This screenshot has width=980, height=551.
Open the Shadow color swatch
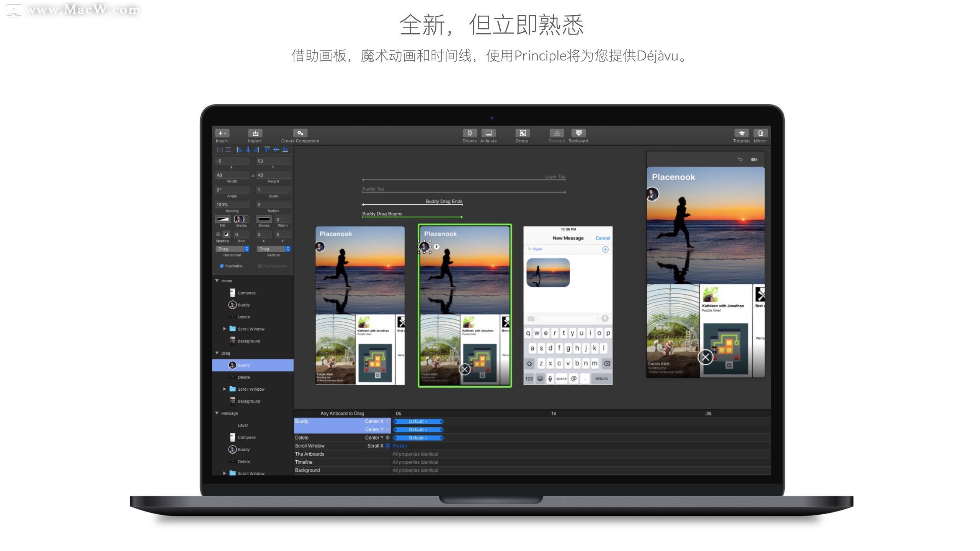pos(226,234)
